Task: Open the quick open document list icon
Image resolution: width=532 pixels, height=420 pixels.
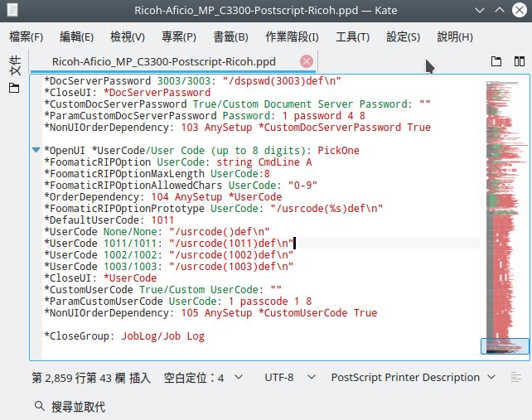Action: (x=496, y=61)
